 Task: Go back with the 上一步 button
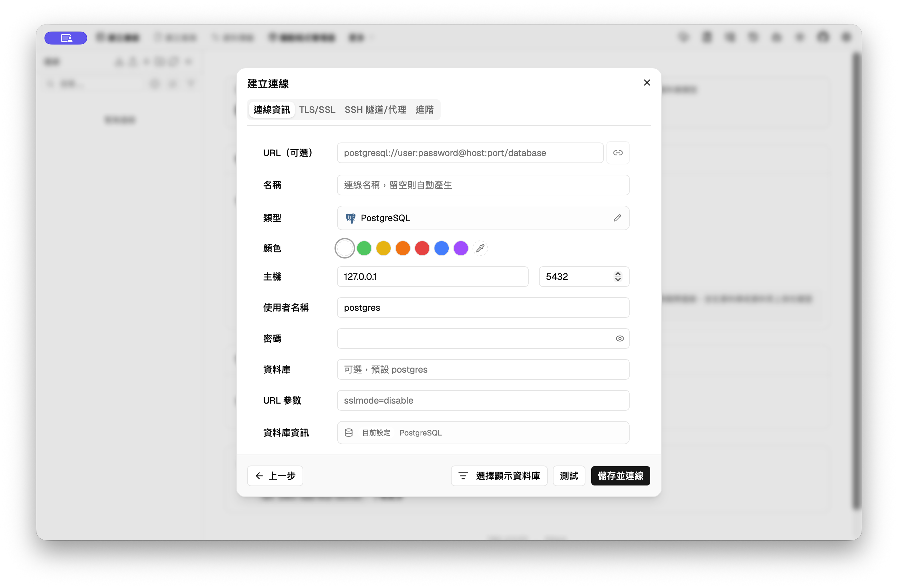click(275, 475)
